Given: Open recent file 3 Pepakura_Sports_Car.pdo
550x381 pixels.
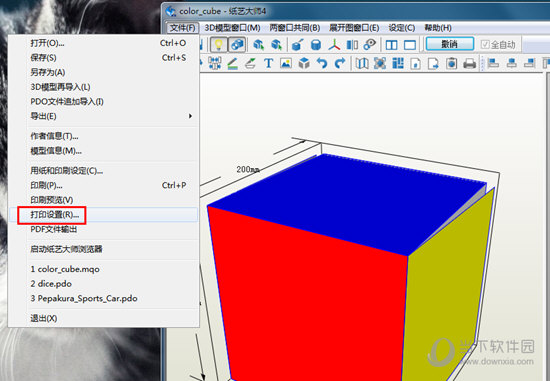Looking at the screenshot, I should click(103, 299).
